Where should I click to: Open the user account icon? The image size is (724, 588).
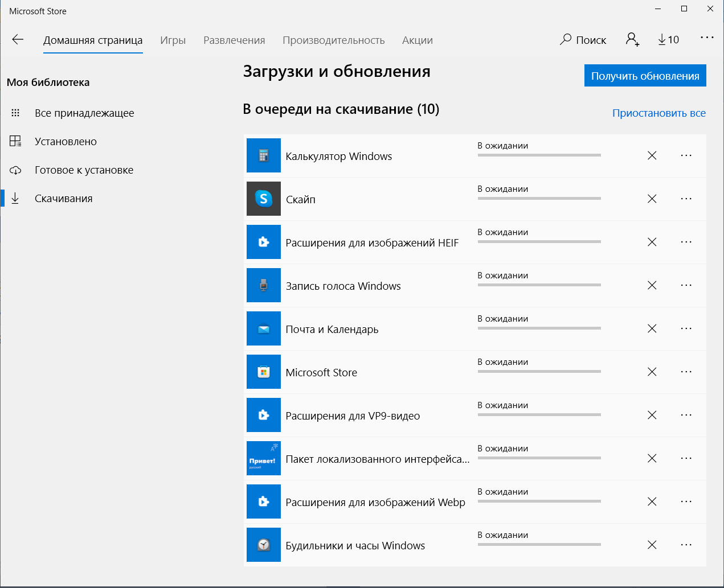(632, 39)
